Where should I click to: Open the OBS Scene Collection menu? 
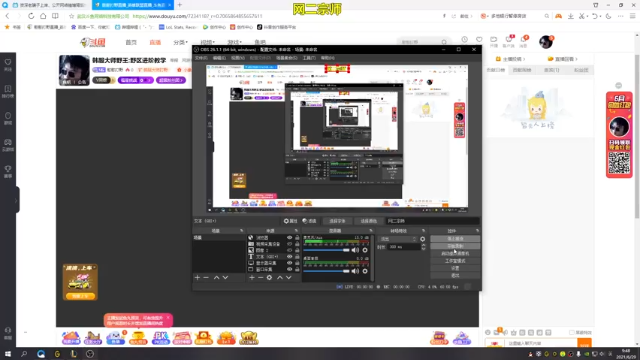[287, 58]
